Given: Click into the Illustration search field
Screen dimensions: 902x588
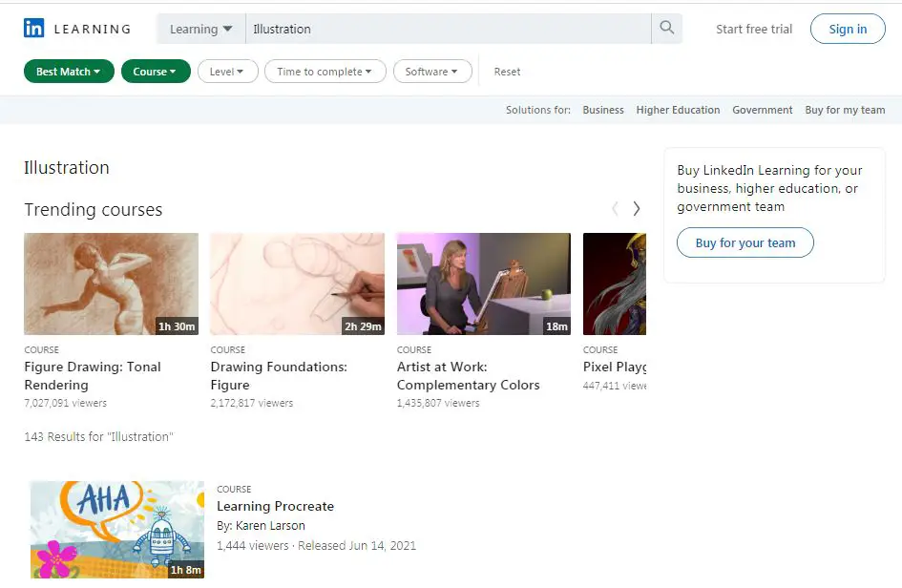Looking at the screenshot, I should (x=449, y=29).
